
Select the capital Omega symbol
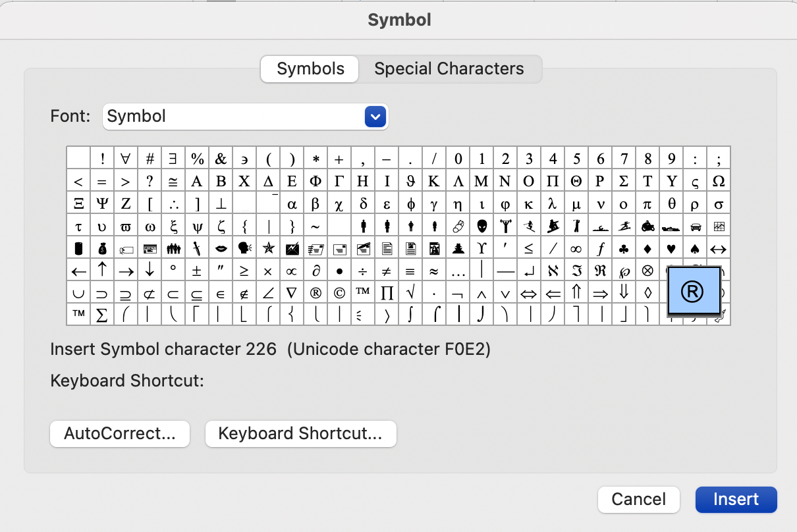click(719, 181)
